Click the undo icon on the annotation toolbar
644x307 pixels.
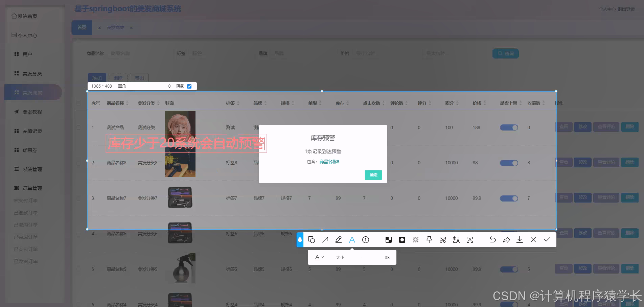pos(492,239)
